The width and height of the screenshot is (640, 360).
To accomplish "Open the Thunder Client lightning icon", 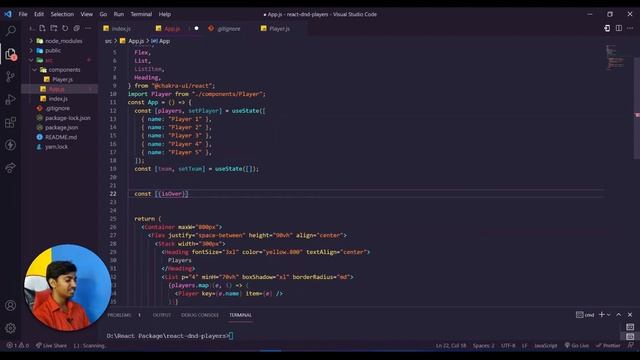I will (x=11, y=144).
